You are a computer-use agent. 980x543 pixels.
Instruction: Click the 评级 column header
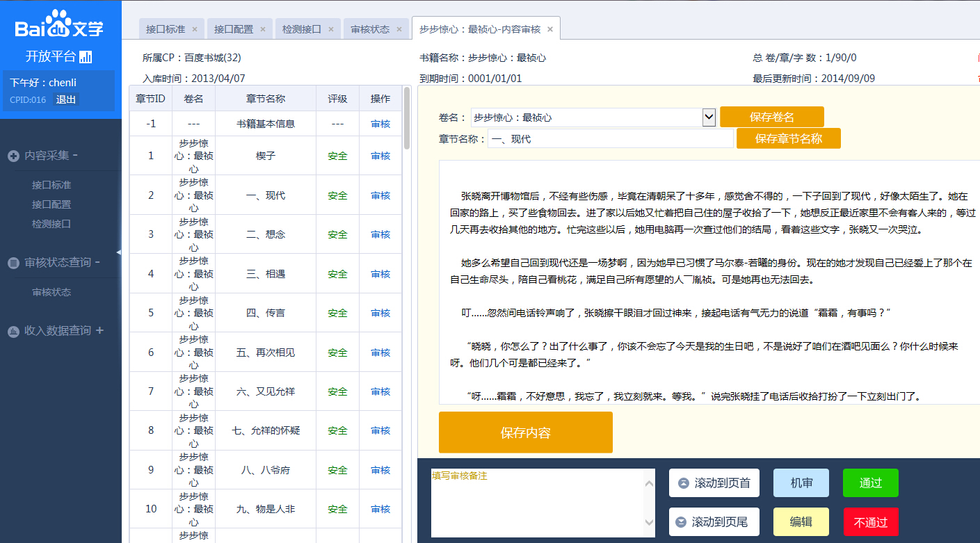click(337, 99)
